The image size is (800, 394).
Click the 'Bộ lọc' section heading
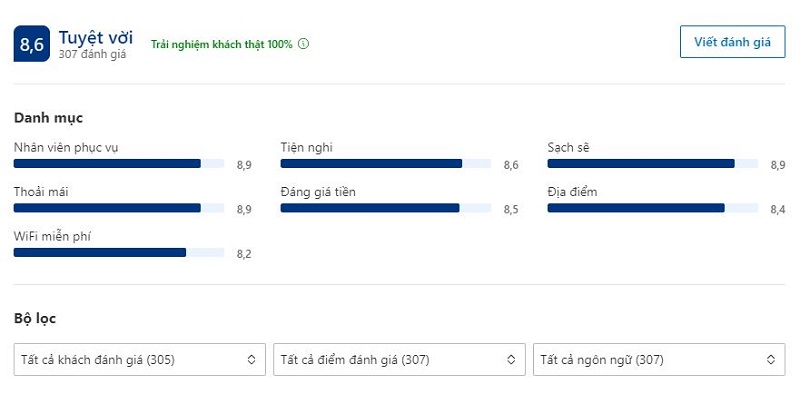tap(35, 319)
